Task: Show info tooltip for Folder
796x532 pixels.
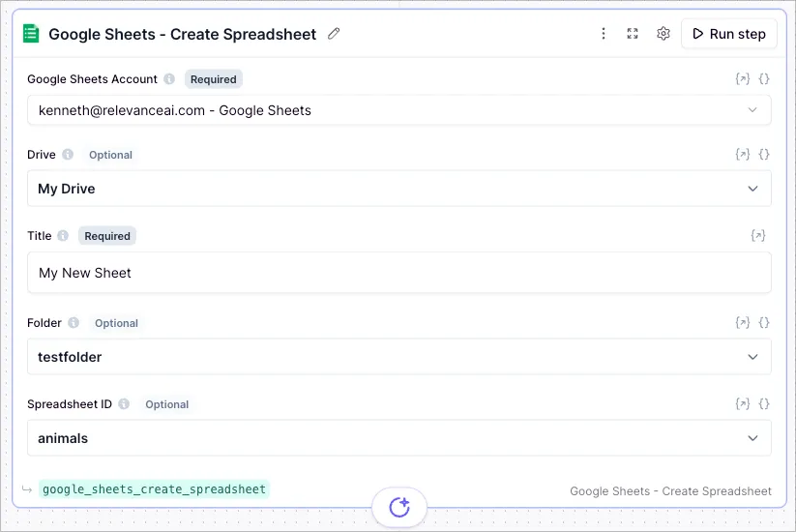Action: pyautogui.click(x=74, y=323)
